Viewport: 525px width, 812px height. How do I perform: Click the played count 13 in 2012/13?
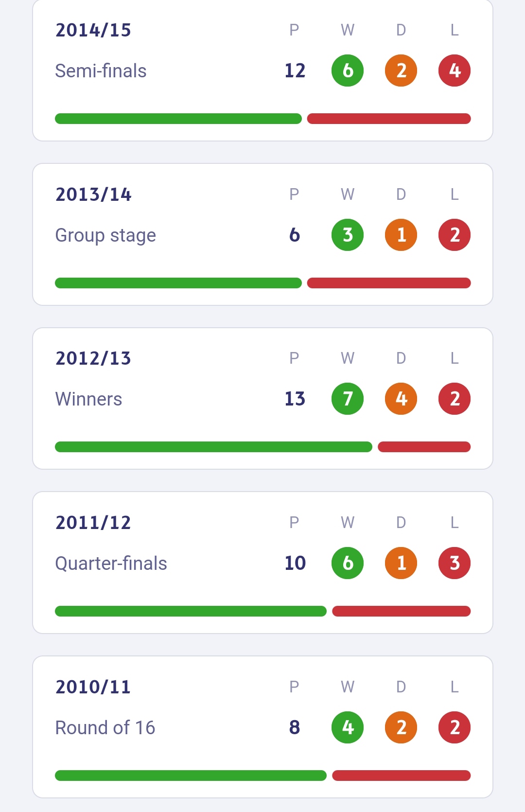295,399
